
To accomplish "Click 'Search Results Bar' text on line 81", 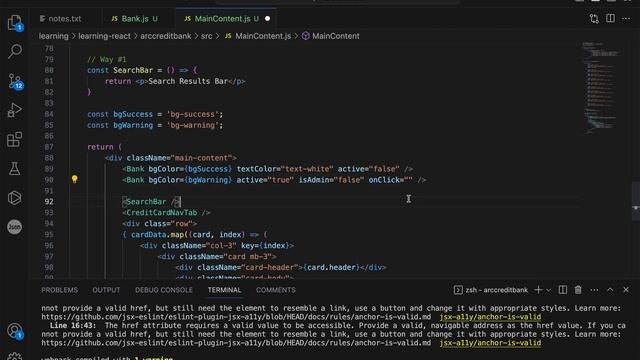I will 188,81.
